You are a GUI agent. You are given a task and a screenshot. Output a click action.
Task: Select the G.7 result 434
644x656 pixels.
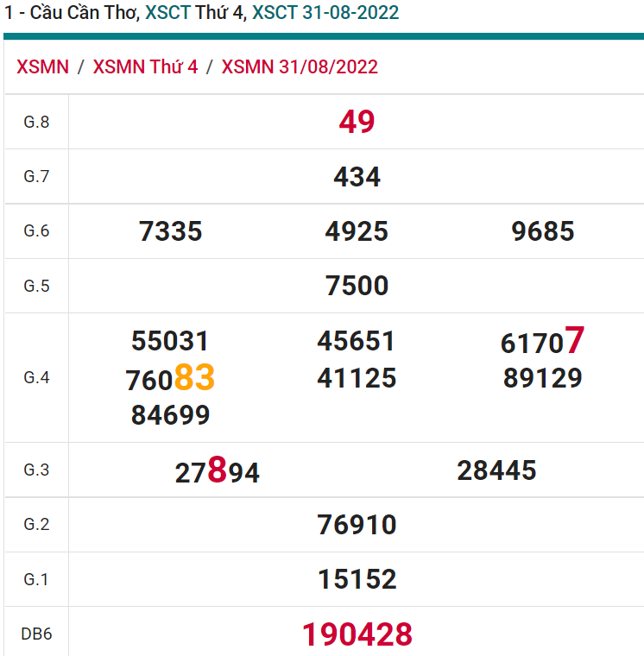point(357,177)
